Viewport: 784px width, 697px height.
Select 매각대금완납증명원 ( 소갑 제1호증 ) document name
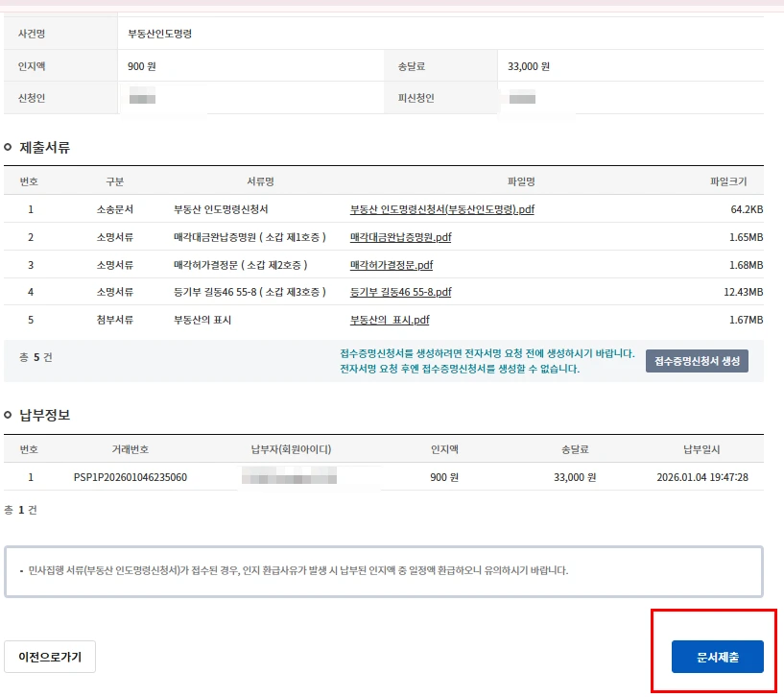(x=249, y=237)
